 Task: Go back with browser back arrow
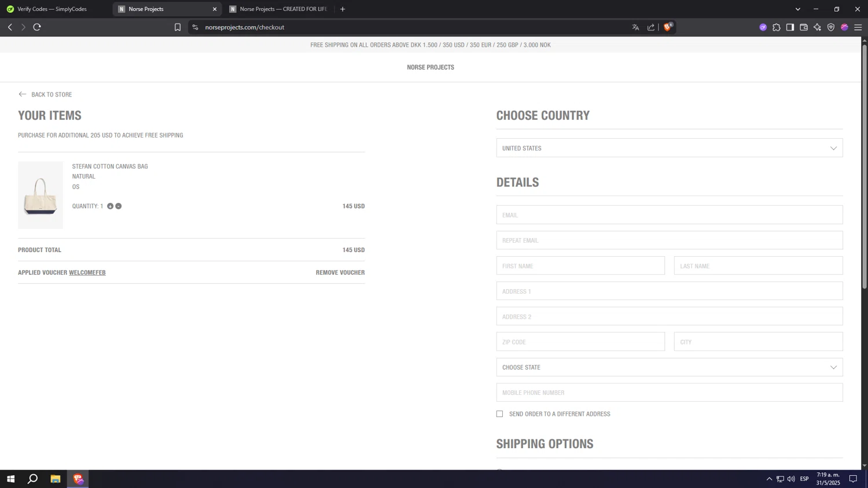pos(10,27)
